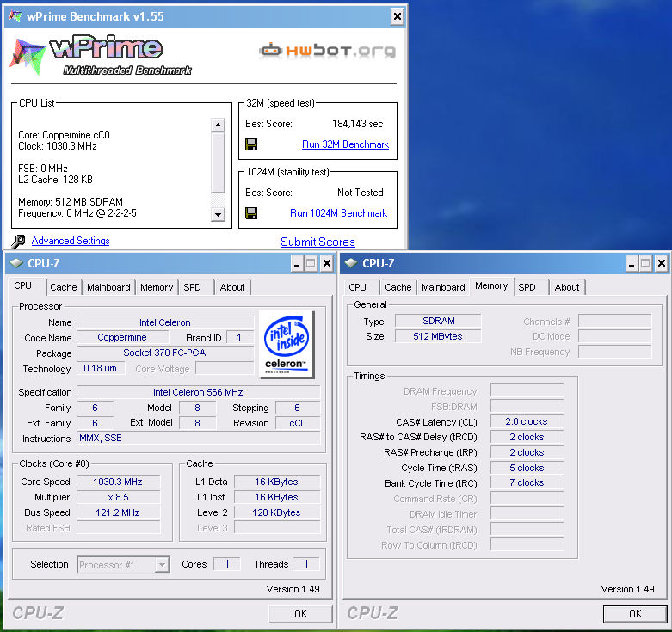Close the wPrime Benchmark window
Viewport: 672px width, 632px height.
tap(398, 16)
